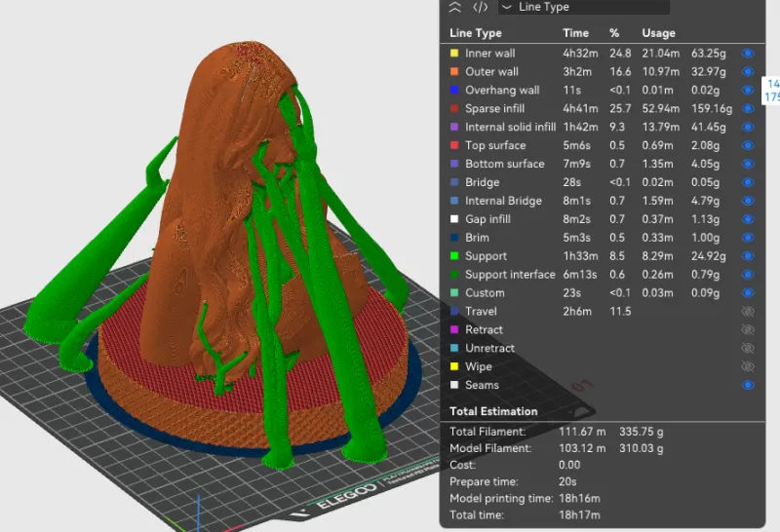Click the Internal Bridge label
Viewport: 780px width, 532px height.
click(503, 201)
